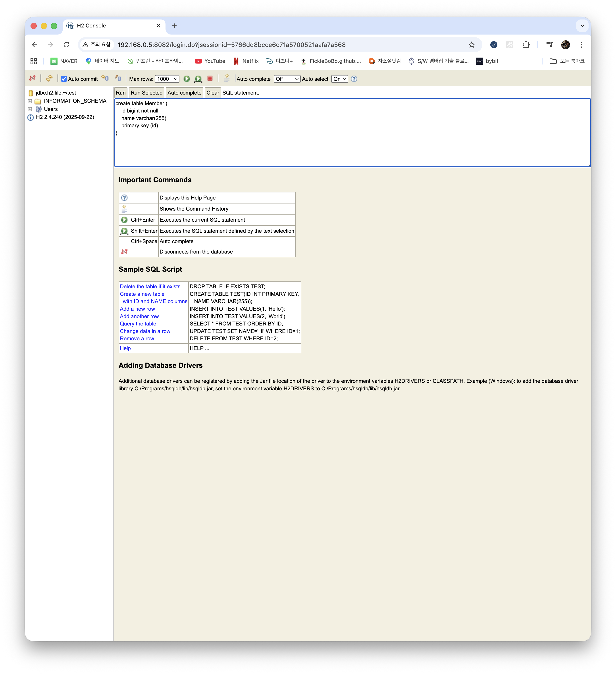Click the Refresh icon in the toolbar
This screenshot has height=674, width=616.
click(x=49, y=78)
